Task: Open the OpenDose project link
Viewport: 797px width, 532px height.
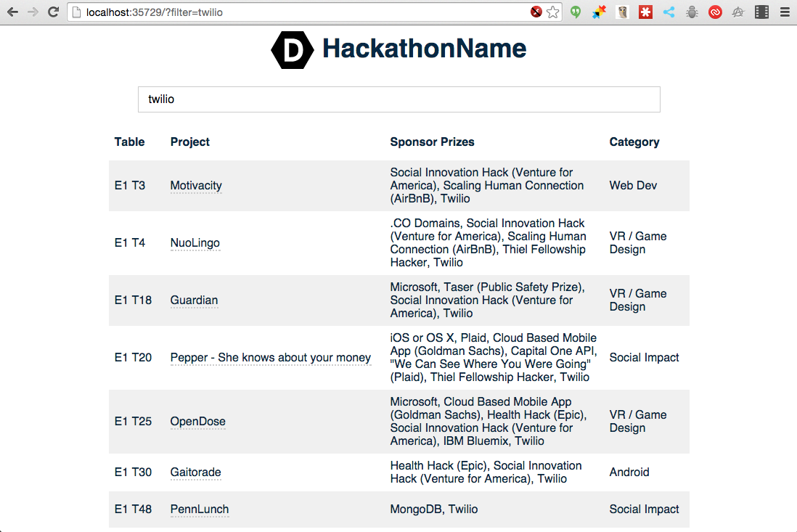Action: (x=197, y=422)
